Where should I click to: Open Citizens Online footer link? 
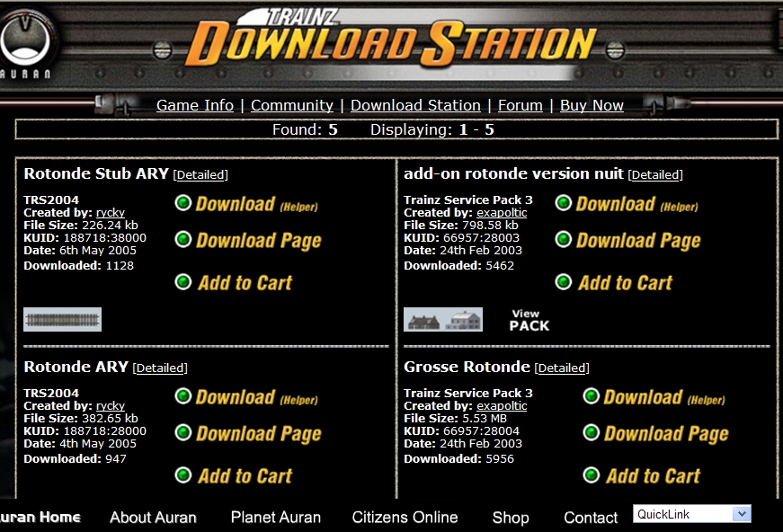pos(405,517)
